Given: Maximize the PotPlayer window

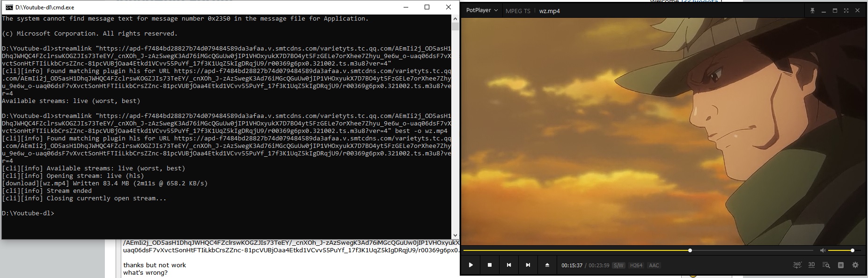Looking at the screenshot, I should coord(835,10).
